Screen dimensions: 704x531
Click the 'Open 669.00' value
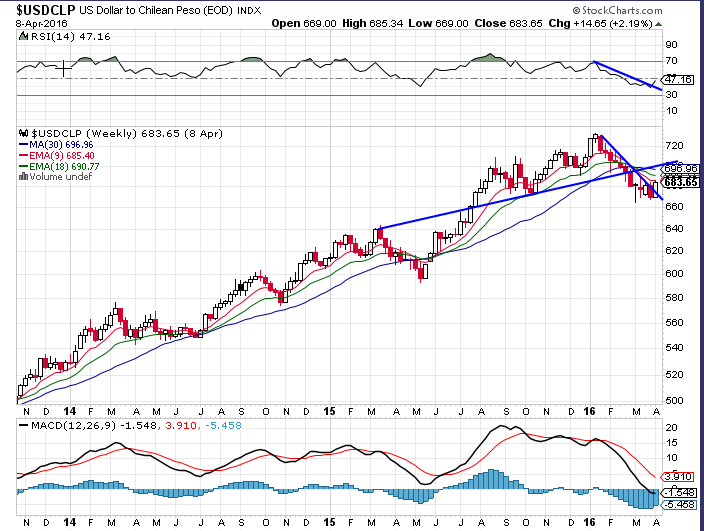click(x=304, y=23)
